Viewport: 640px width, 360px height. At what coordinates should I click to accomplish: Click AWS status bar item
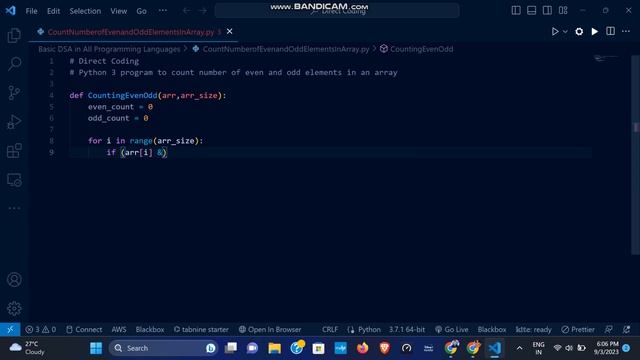[x=119, y=329]
